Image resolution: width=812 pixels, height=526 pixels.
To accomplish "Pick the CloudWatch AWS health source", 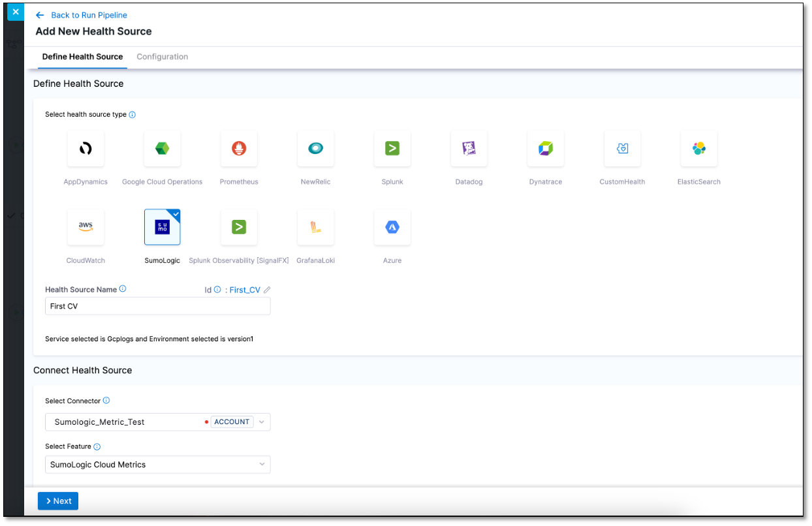I will click(x=86, y=227).
